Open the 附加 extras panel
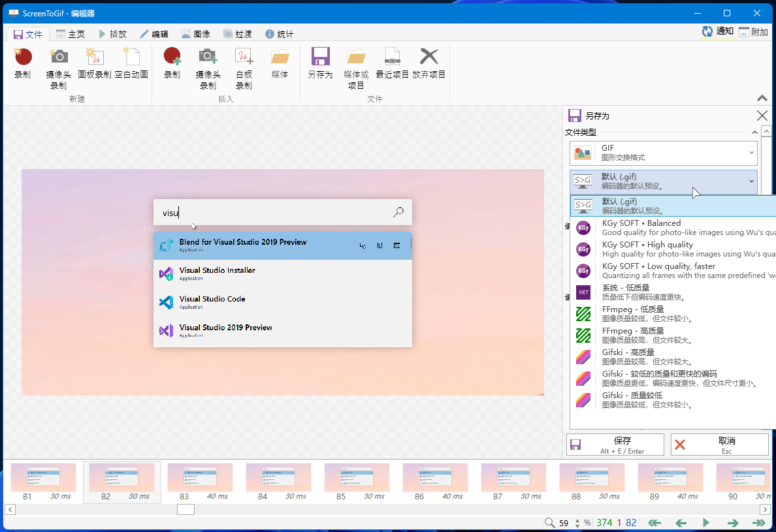Screen dimensions: 776x532 pos(753,32)
